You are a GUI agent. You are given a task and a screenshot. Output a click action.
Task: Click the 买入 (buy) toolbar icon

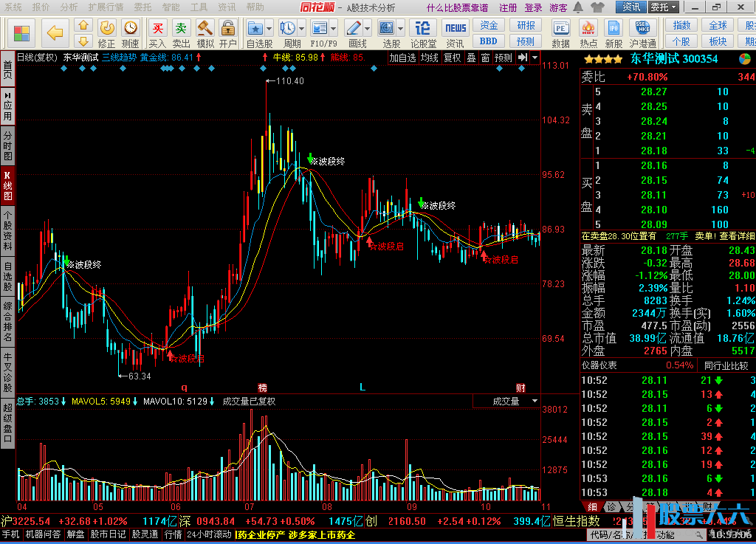(157, 33)
